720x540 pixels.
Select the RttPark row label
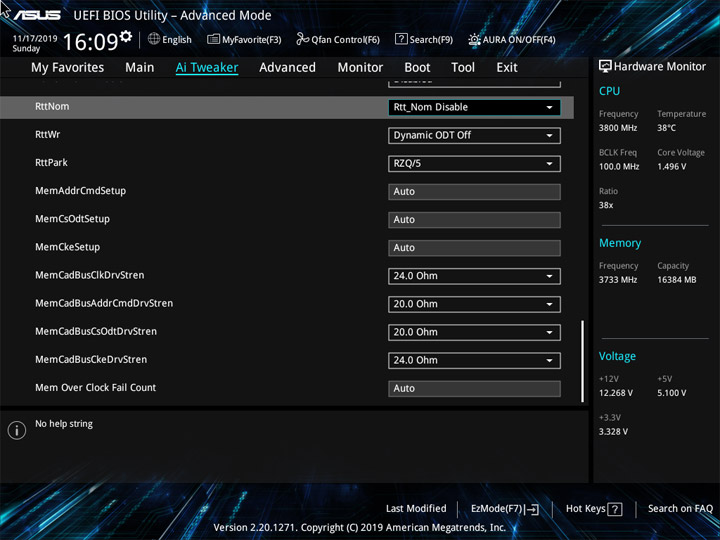click(x=51, y=163)
